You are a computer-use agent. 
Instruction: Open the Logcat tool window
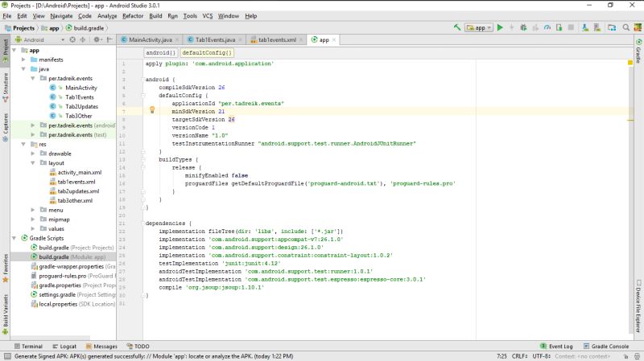point(64,347)
